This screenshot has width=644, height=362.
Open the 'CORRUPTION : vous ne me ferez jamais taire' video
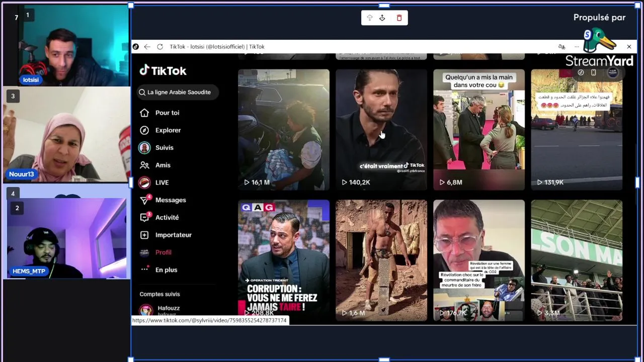(284, 260)
